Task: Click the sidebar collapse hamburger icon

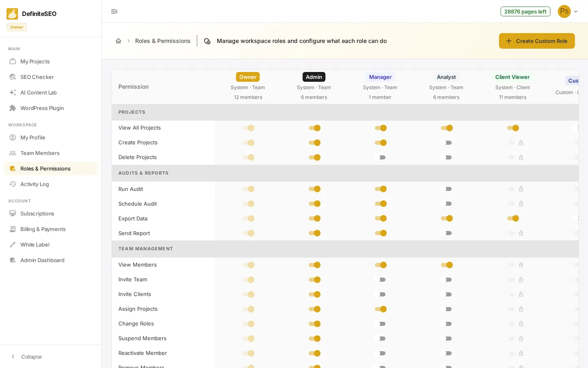Action: [x=114, y=11]
